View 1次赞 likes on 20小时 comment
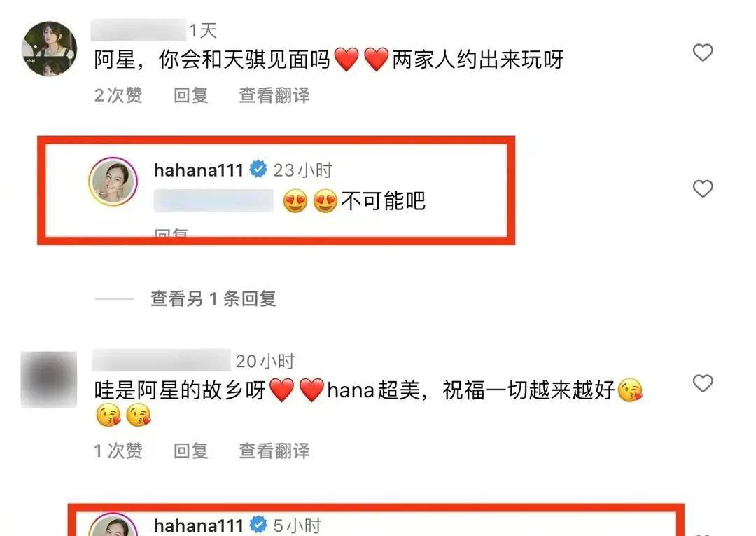 (x=118, y=451)
